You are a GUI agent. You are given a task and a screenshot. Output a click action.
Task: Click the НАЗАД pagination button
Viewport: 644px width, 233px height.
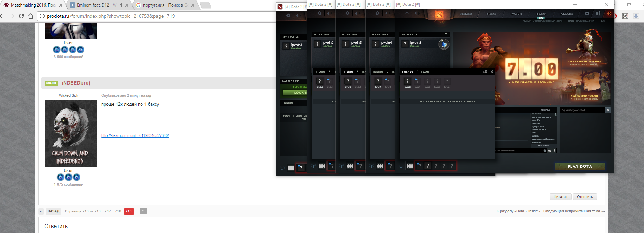[x=53, y=211]
